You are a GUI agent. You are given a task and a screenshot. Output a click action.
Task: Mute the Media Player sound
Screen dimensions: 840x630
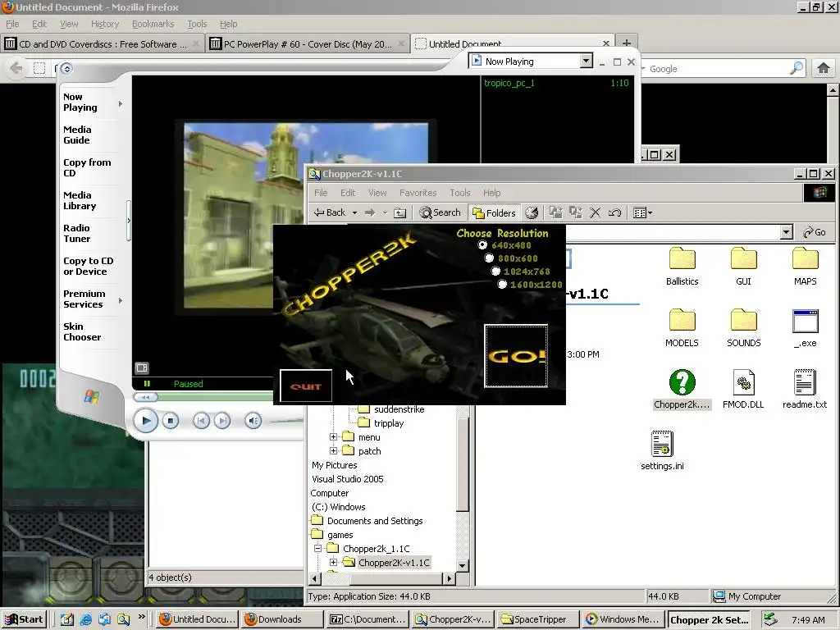pyautogui.click(x=253, y=421)
